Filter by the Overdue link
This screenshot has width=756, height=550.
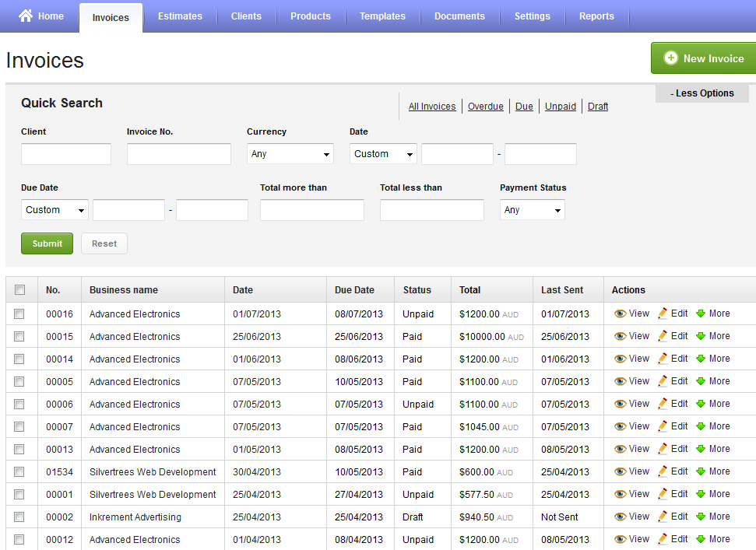485,107
